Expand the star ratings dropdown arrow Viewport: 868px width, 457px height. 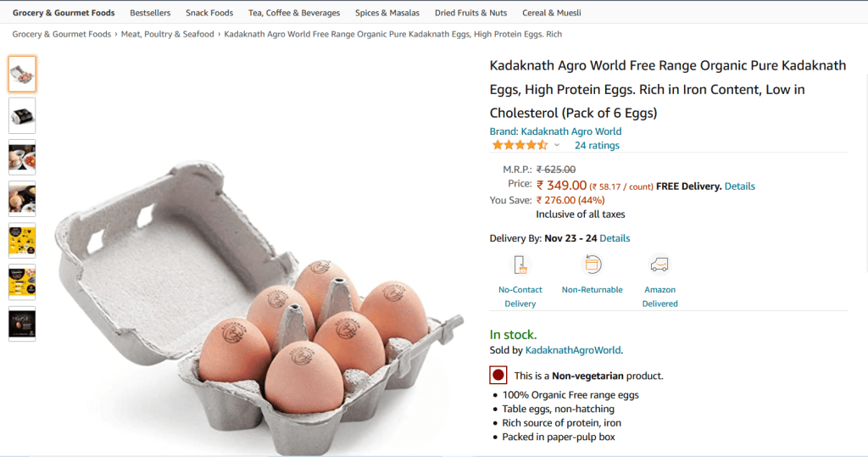pyautogui.click(x=557, y=146)
